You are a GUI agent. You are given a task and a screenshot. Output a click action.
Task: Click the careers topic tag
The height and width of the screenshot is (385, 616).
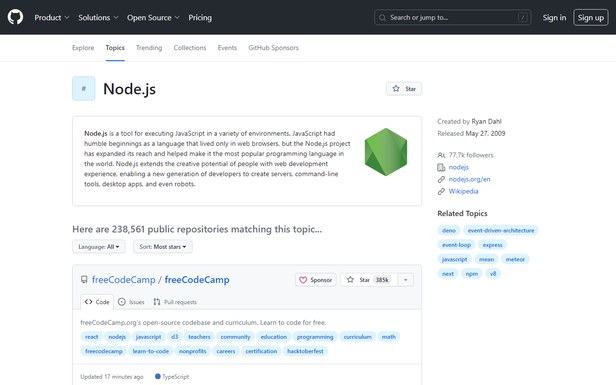[x=226, y=351]
